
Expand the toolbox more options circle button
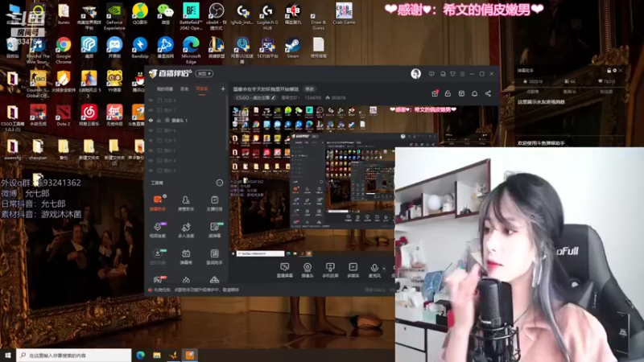[x=220, y=183]
